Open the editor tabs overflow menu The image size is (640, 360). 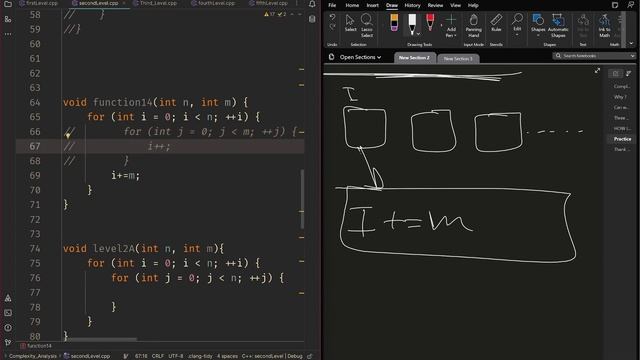(x=296, y=3)
